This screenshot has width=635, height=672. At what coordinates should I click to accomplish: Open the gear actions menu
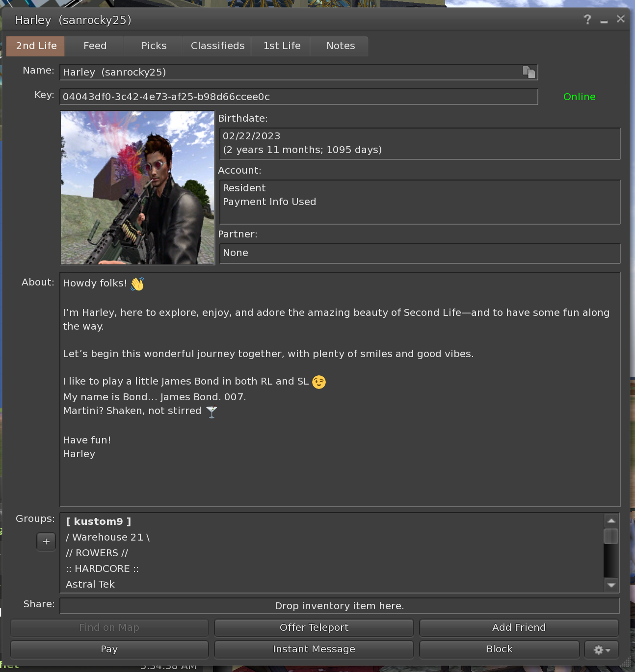[x=601, y=649]
